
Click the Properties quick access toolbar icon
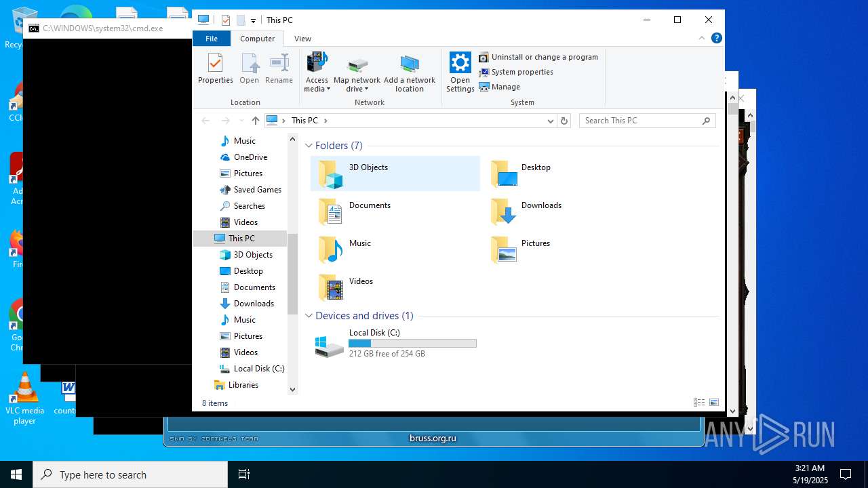(226, 20)
